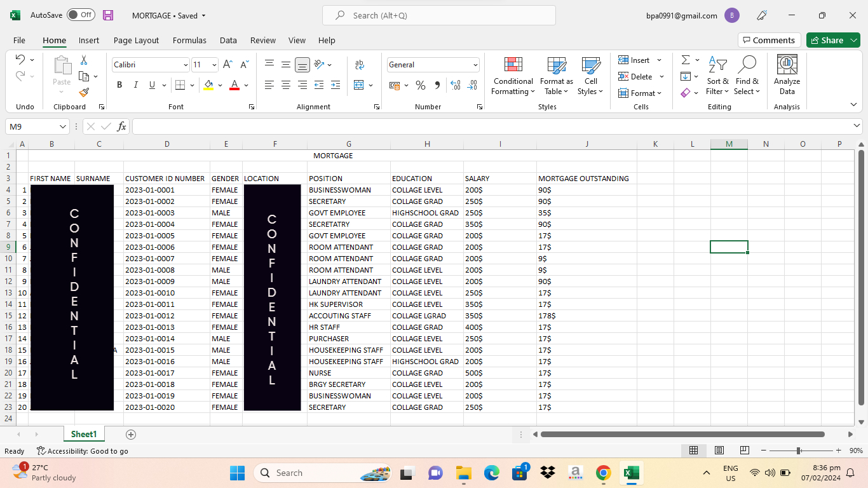This screenshot has height=488, width=868.
Task: Click the Italic formatting icon
Action: point(135,85)
